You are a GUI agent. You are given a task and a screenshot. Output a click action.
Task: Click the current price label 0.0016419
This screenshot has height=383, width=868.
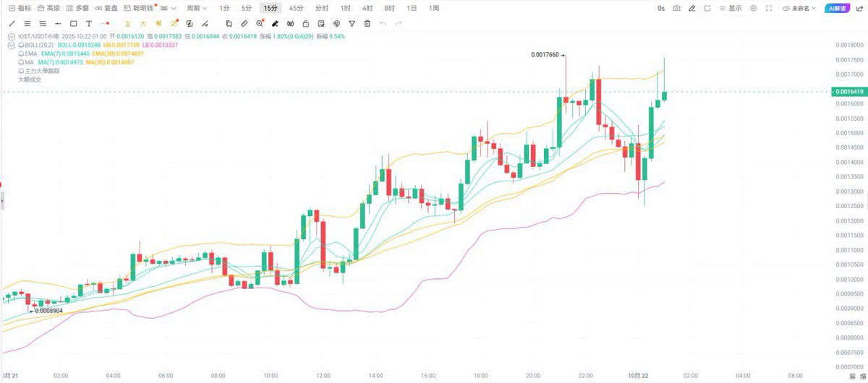tap(848, 92)
